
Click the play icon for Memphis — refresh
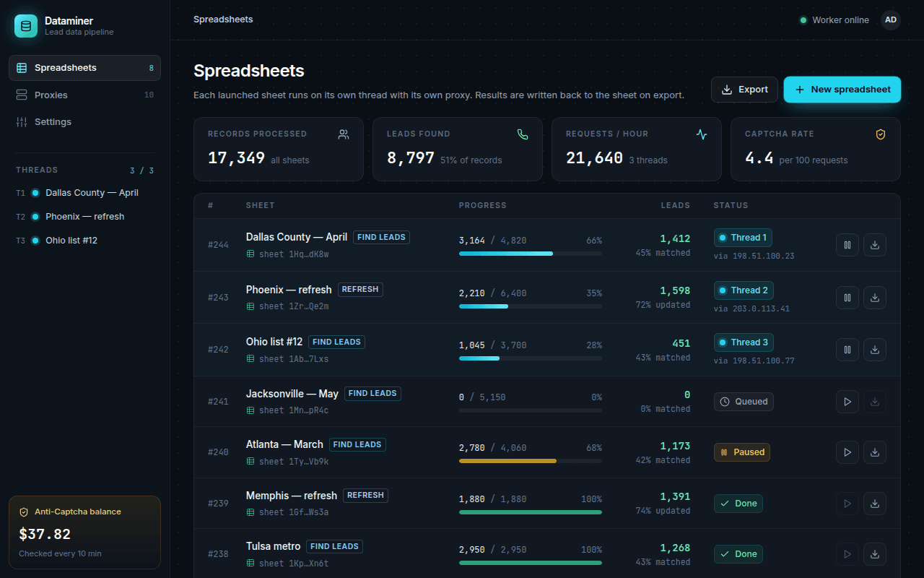(847, 504)
